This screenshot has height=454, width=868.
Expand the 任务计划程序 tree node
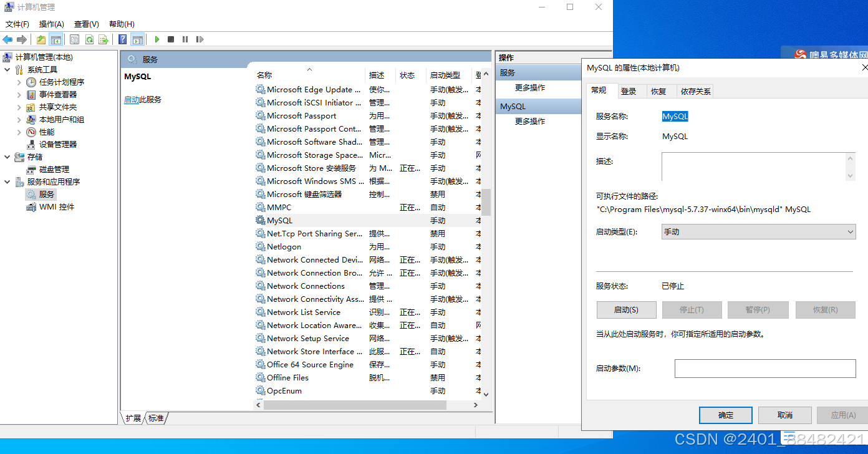(x=19, y=82)
